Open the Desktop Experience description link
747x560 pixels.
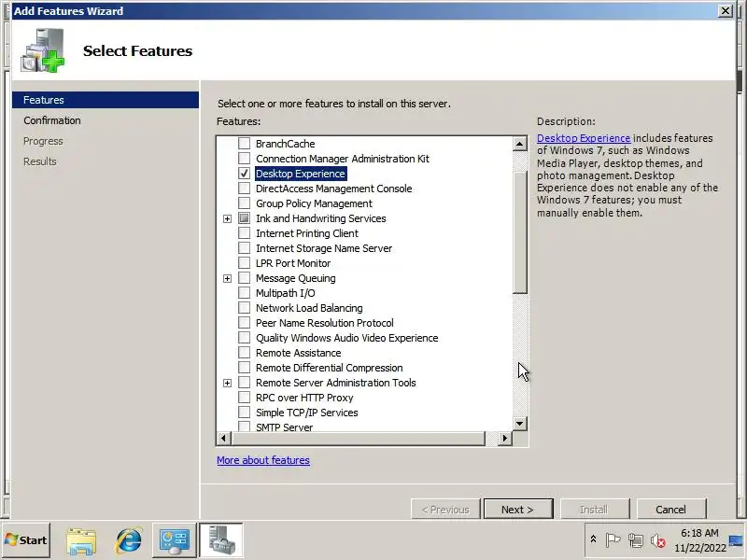[584, 138]
